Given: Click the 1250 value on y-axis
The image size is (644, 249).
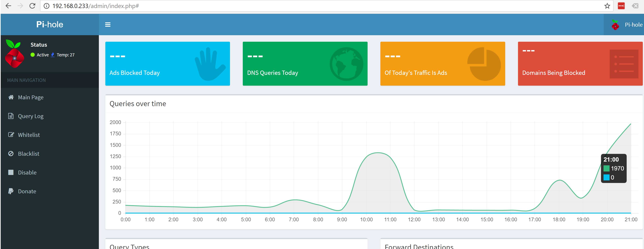Looking at the screenshot, I should click(115, 156).
